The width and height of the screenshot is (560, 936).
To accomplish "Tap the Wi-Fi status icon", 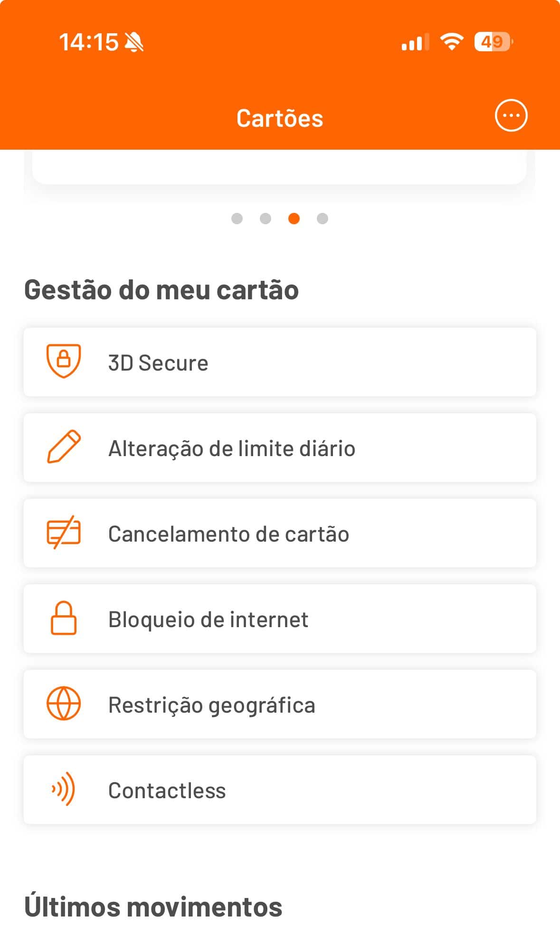I will [x=452, y=42].
